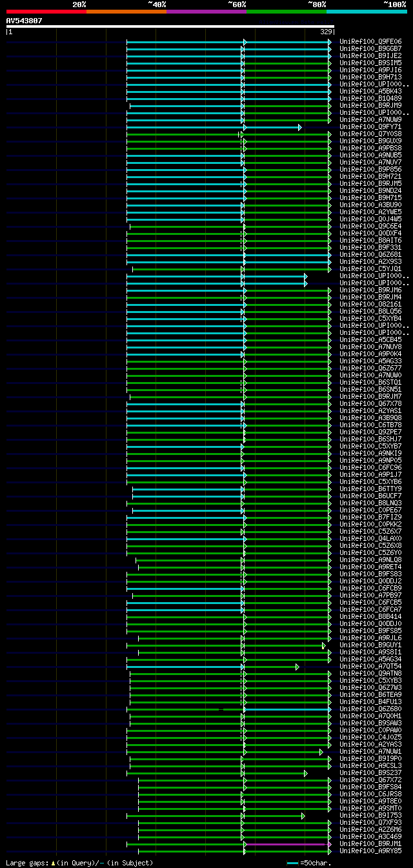Viewport: 413px width, 868px height.
Task: Open UniRef100_A2YWE5 entry
Action: click(370, 212)
